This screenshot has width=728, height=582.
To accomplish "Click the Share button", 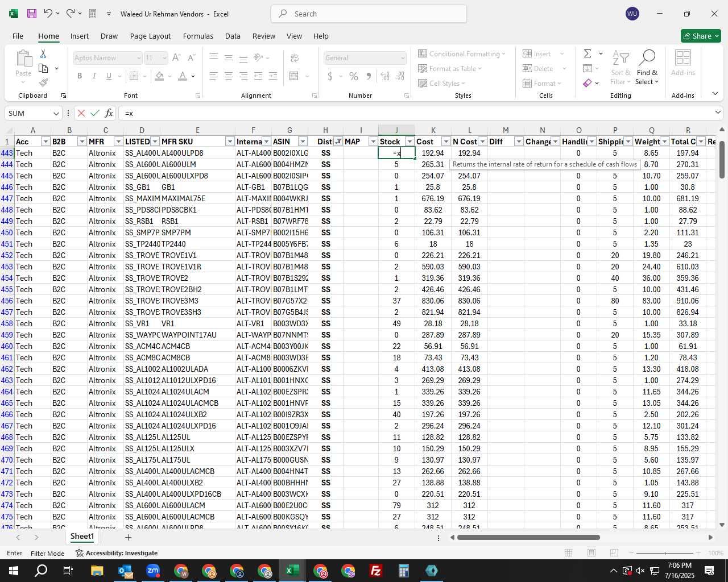I will point(701,36).
